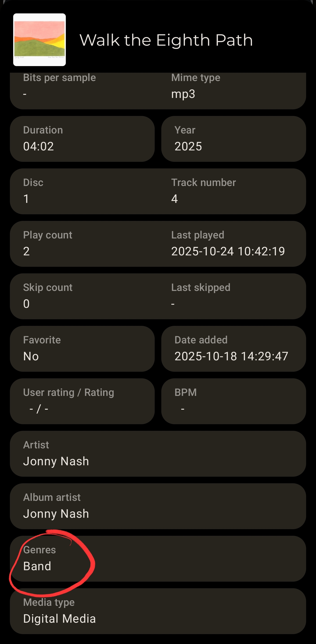Select the Track number 4 field
Viewport: 316px width, 644px height.
click(203, 191)
